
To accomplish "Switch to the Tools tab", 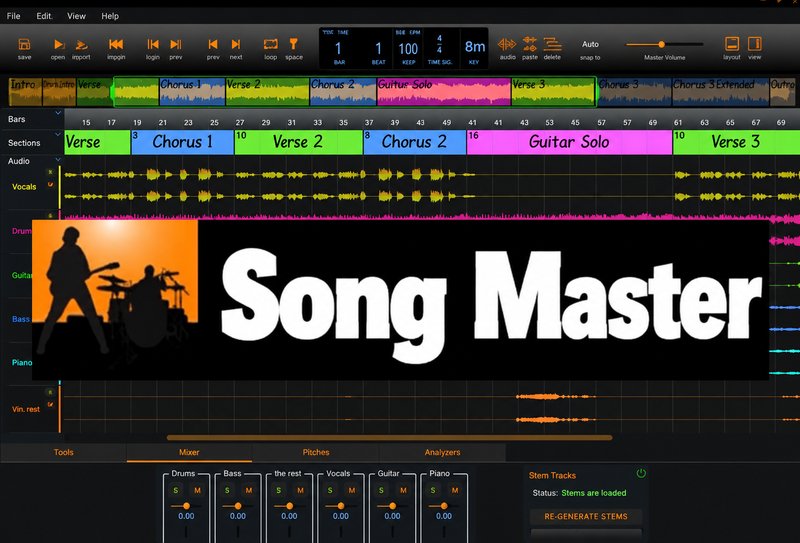I will pyautogui.click(x=64, y=452).
